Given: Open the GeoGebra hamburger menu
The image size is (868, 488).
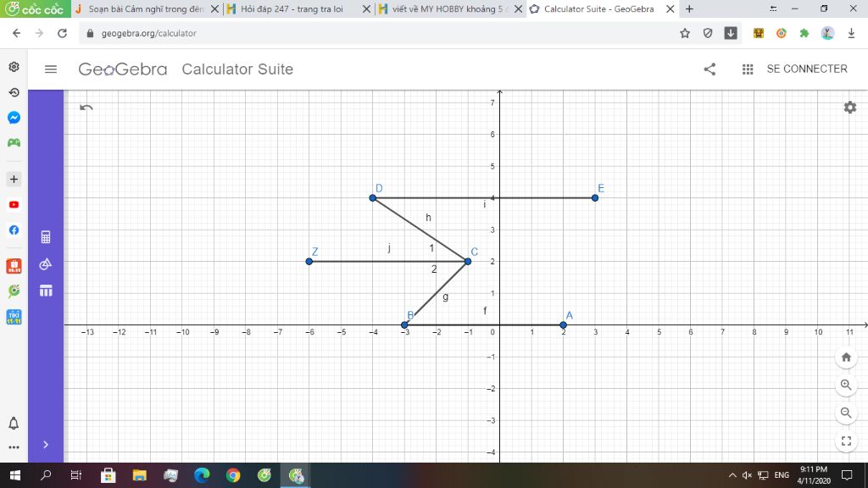Looking at the screenshot, I should [50, 69].
